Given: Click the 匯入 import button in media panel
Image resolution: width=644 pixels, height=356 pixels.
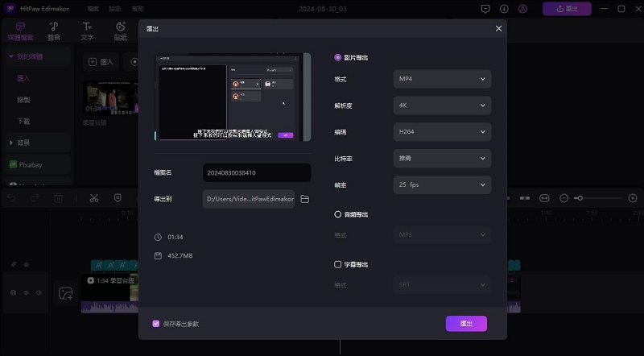Looking at the screenshot, I should tap(101, 62).
